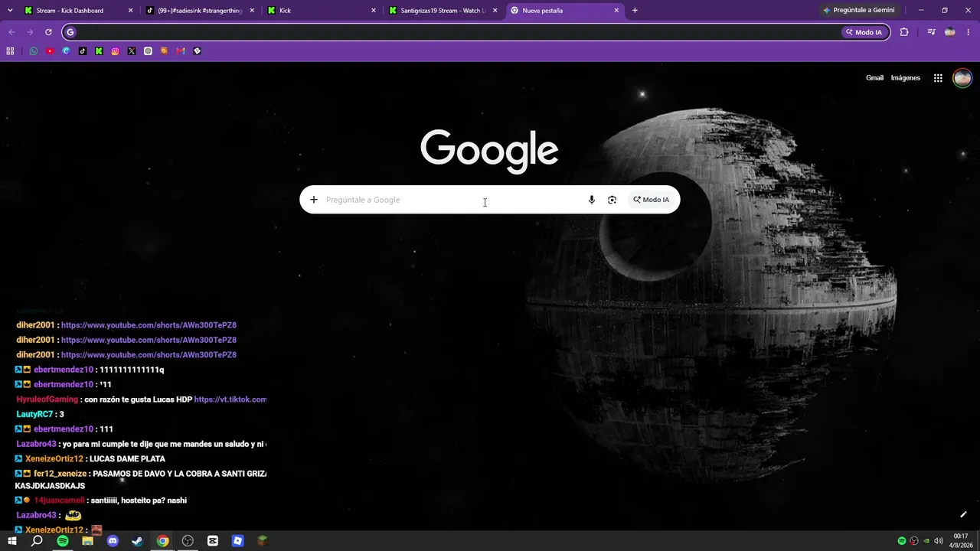The height and width of the screenshot is (551, 980).
Task: Open a new browser tab
Action: click(635, 11)
